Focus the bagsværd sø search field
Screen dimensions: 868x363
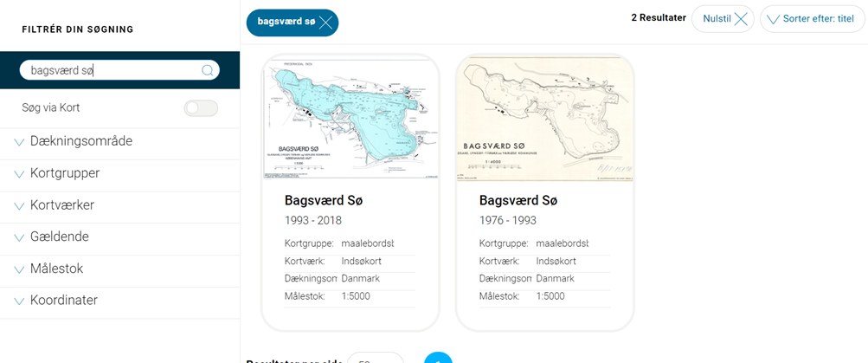point(119,70)
